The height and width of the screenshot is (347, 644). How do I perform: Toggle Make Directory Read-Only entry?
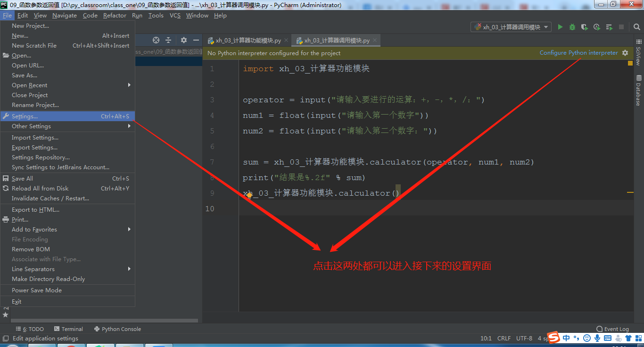pyautogui.click(x=67, y=279)
